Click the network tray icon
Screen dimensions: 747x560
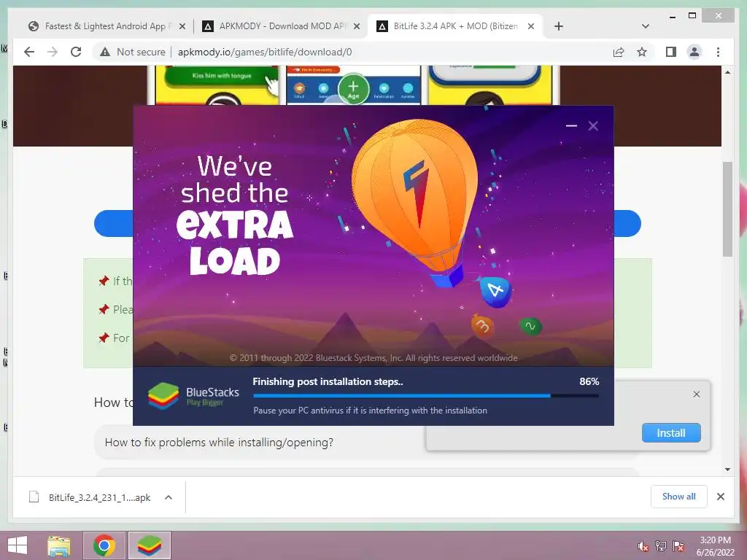pyautogui.click(x=661, y=546)
